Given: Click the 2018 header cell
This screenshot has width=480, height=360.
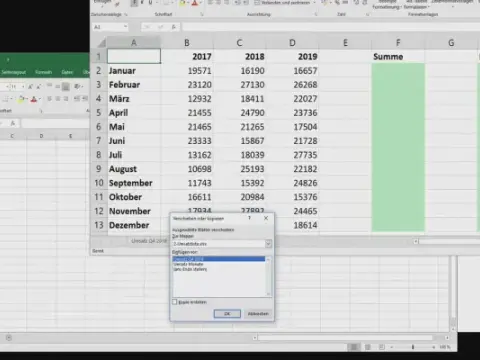Looking at the screenshot, I should pos(239,56).
